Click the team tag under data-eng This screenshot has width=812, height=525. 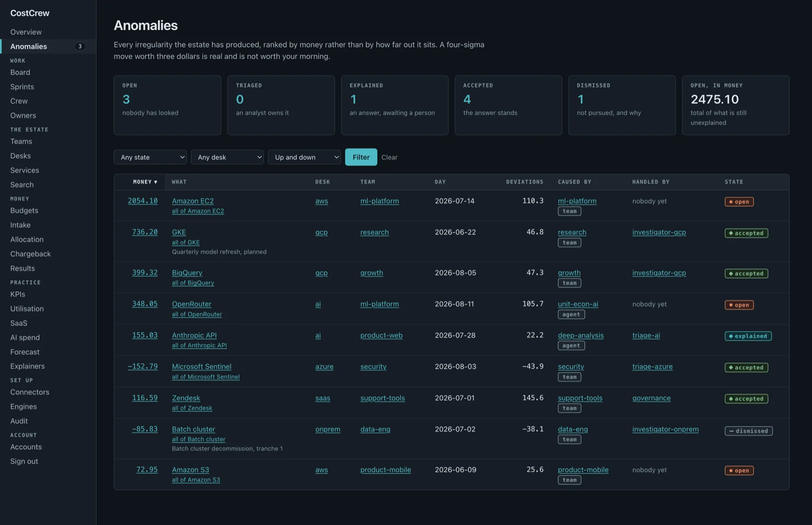click(569, 439)
